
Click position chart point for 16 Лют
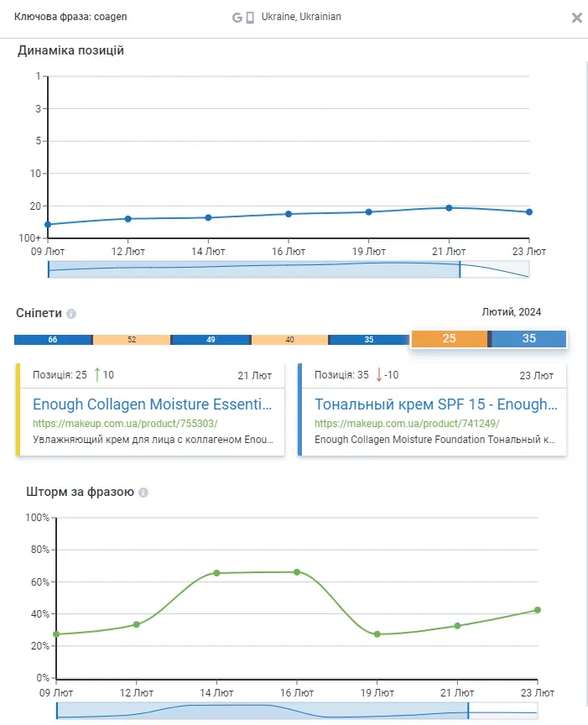[289, 214]
